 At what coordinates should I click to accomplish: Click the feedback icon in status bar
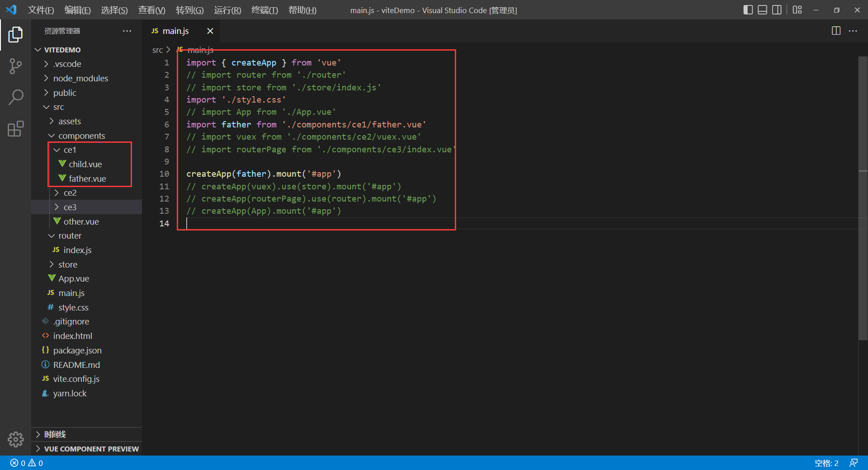point(854,463)
